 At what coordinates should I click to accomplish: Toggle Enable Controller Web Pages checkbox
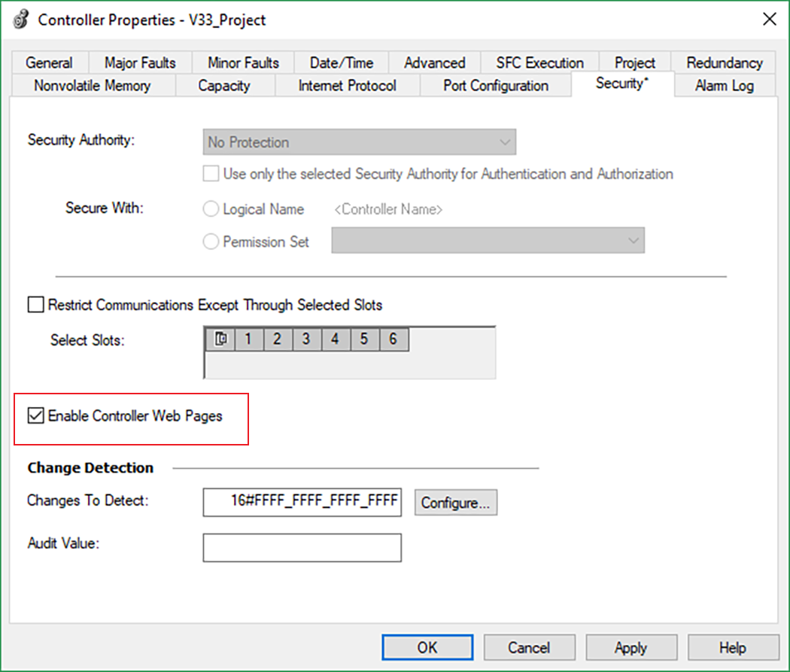pos(35,415)
